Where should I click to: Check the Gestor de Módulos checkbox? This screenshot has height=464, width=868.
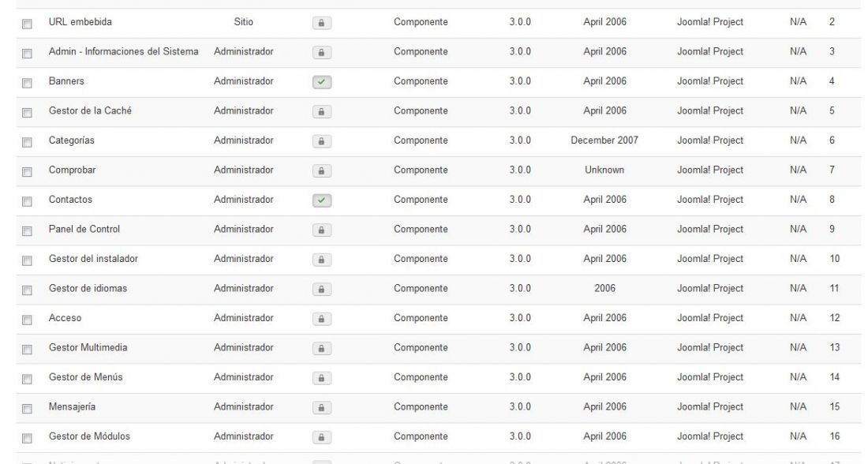(27, 438)
